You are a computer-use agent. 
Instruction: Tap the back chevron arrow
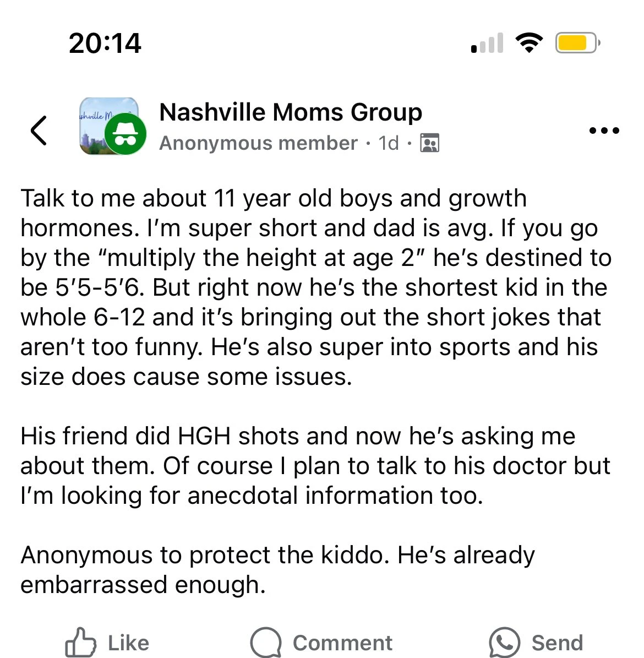point(39,130)
